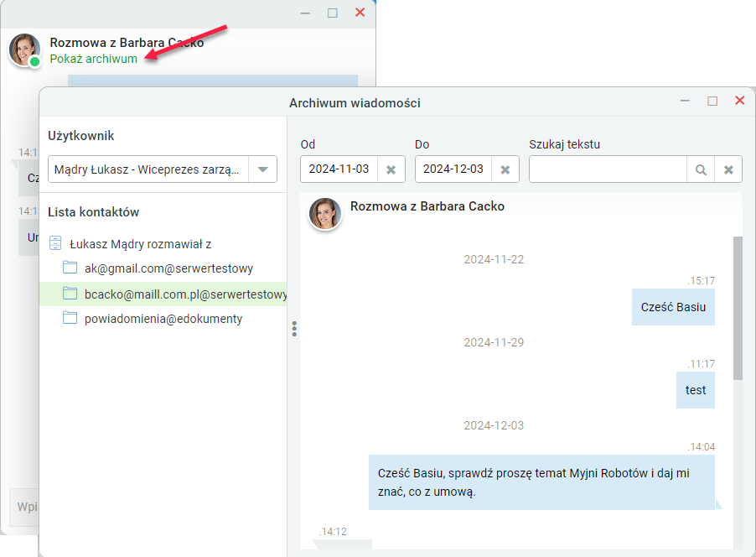
Task: Click the Od date field
Action: pyautogui.click(x=339, y=169)
